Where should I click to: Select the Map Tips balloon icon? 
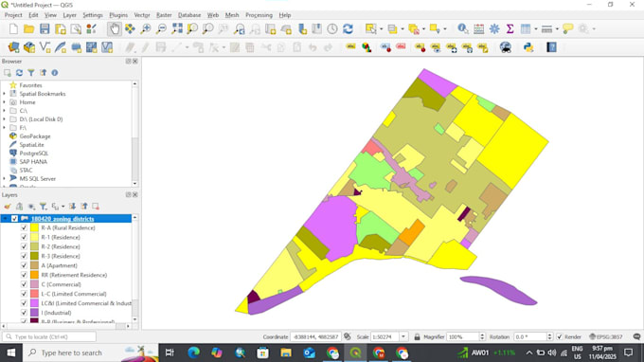(x=568, y=28)
